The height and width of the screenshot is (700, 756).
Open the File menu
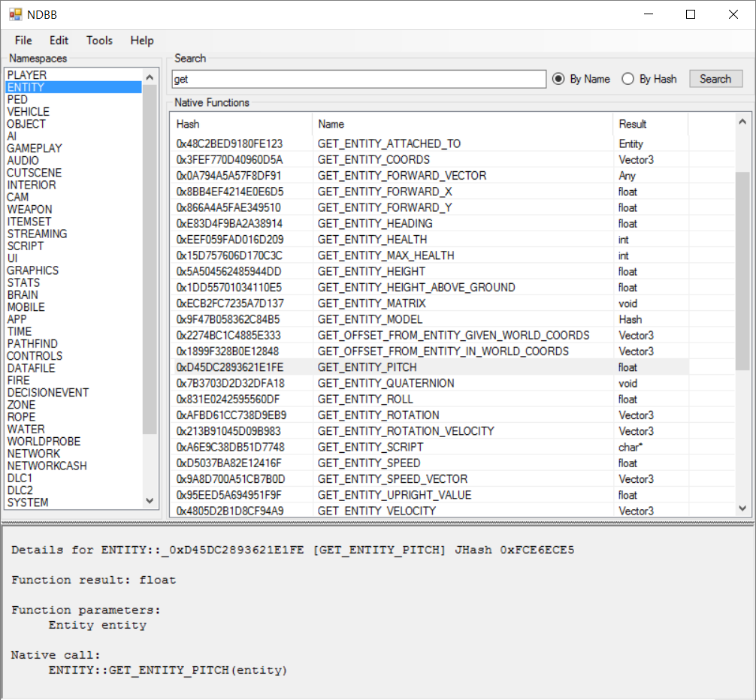pos(23,41)
